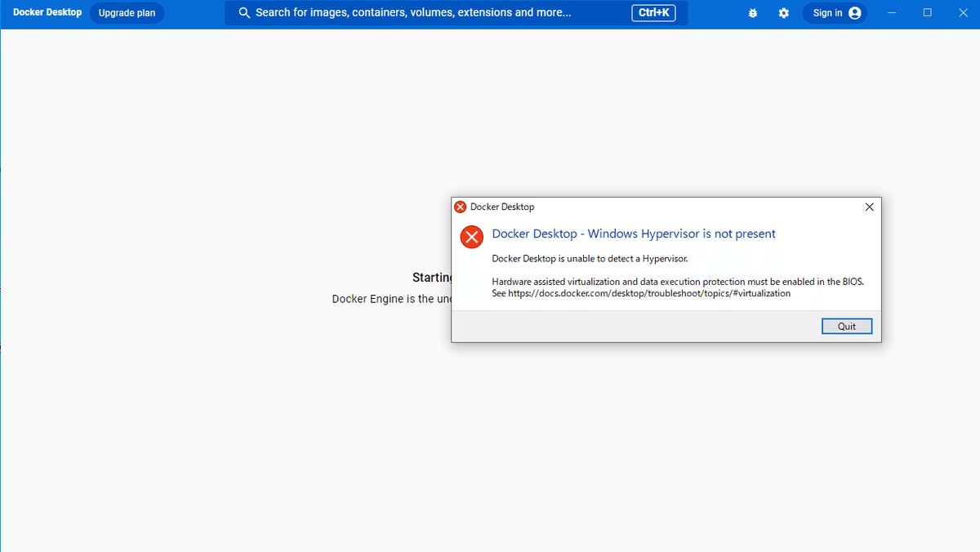
Task: Click the dialog's "Docker Desktop" title bar text
Action: point(502,207)
